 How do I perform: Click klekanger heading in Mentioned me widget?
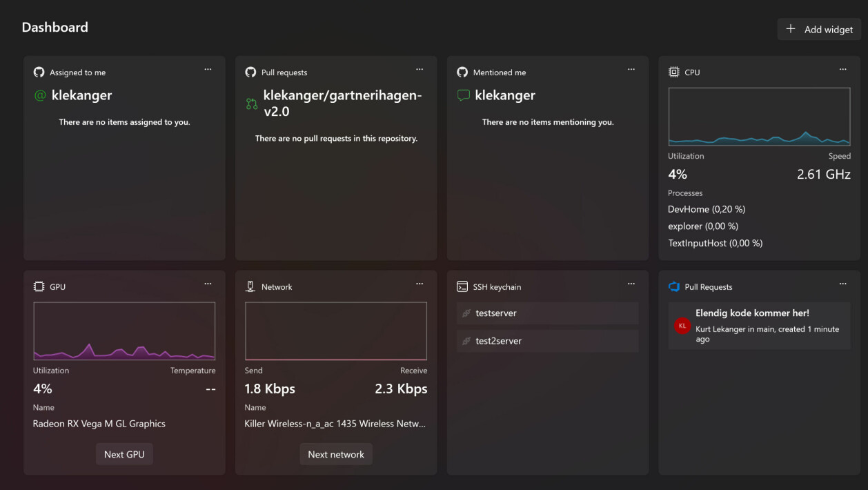(x=505, y=95)
